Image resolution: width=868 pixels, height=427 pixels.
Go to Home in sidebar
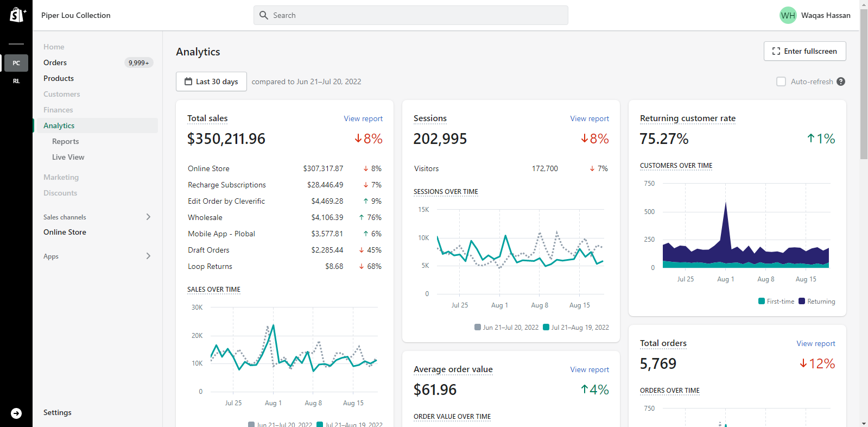[x=54, y=47]
